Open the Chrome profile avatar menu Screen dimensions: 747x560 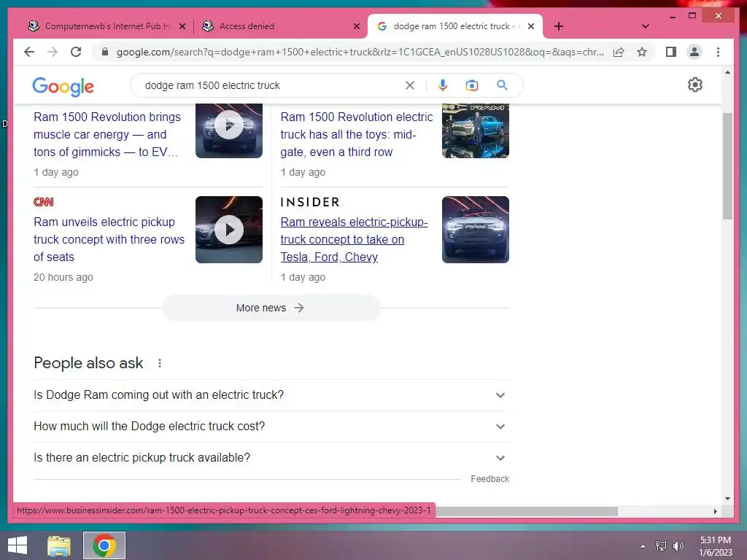coord(694,52)
